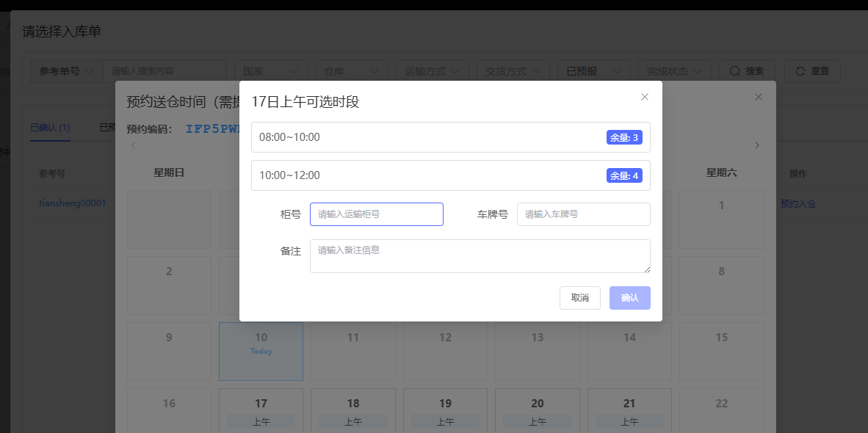Open the 参考单号 dropdown

67,71
